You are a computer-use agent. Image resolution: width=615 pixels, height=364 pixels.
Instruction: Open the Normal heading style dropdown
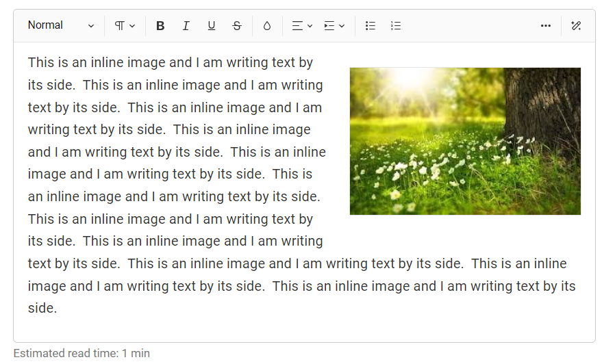click(x=61, y=26)
